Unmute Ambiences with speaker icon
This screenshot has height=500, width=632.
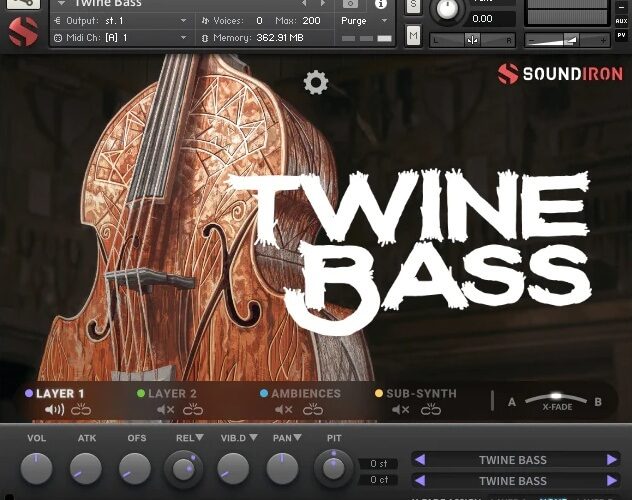click(284, 410)
